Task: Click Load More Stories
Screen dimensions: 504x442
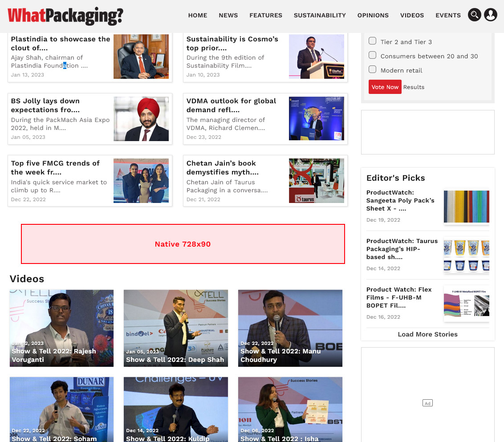Action: pos(427,334)
